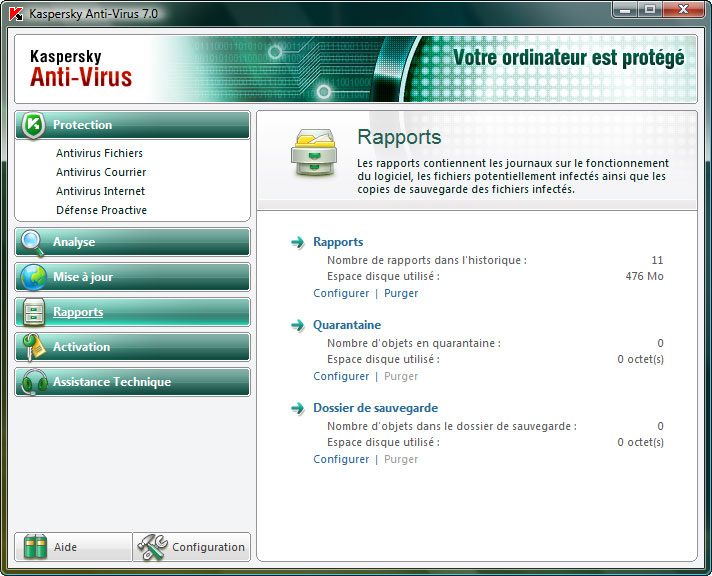Expand the Rapports section arrow
Image resolution: width=712 pixels, height=576 pixels.
click(x=297, y=242)
